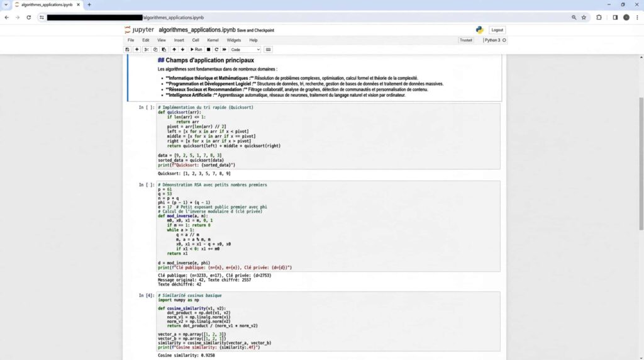Open the File menu
Viewport: 644px width, 360px height.
click(x=131, y=40)
